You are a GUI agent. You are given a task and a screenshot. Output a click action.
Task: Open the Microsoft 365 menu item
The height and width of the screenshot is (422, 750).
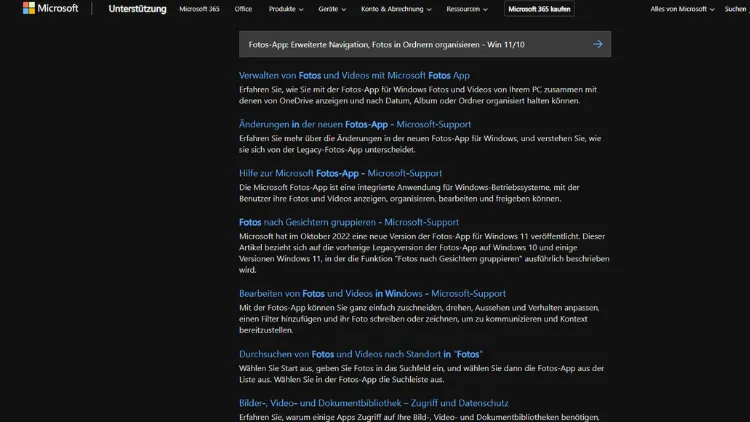pos(199,9)
